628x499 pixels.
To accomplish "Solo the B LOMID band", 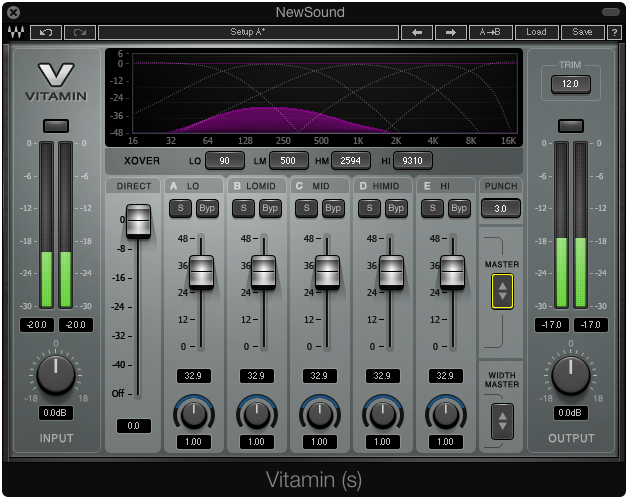I will pos(244,208).
